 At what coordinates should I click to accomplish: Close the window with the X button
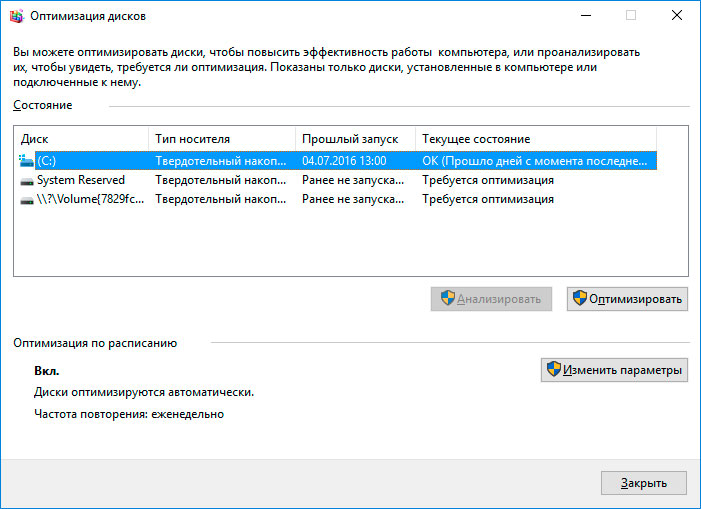676,16
